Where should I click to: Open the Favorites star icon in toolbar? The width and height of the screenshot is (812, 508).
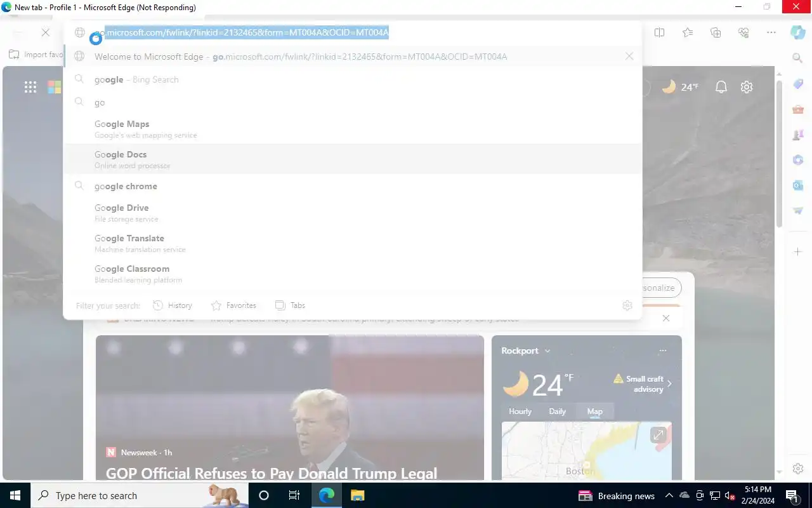(x=688, y=32)
